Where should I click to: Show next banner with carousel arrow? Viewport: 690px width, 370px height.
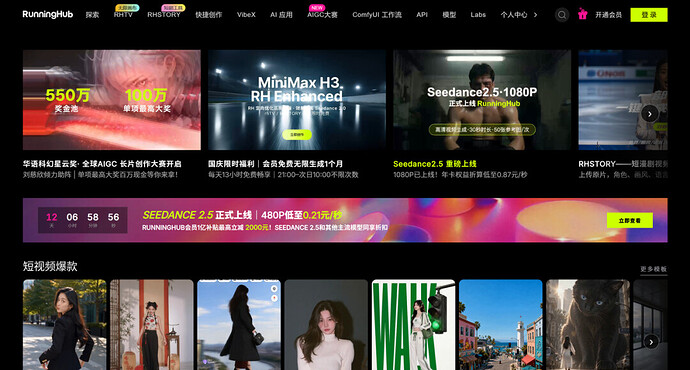650,114
